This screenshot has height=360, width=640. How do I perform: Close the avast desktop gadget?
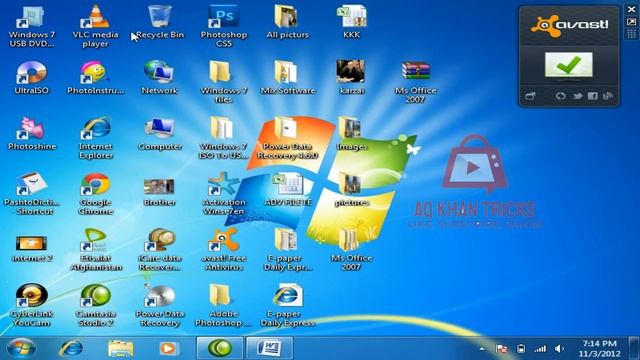tap(631, 9)
